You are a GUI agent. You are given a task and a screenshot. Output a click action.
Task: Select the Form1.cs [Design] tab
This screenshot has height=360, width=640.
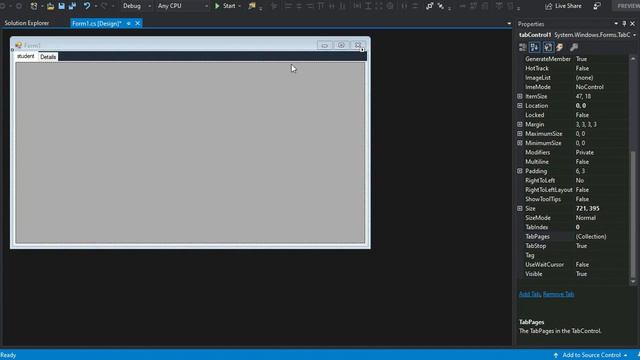(97, 24)
